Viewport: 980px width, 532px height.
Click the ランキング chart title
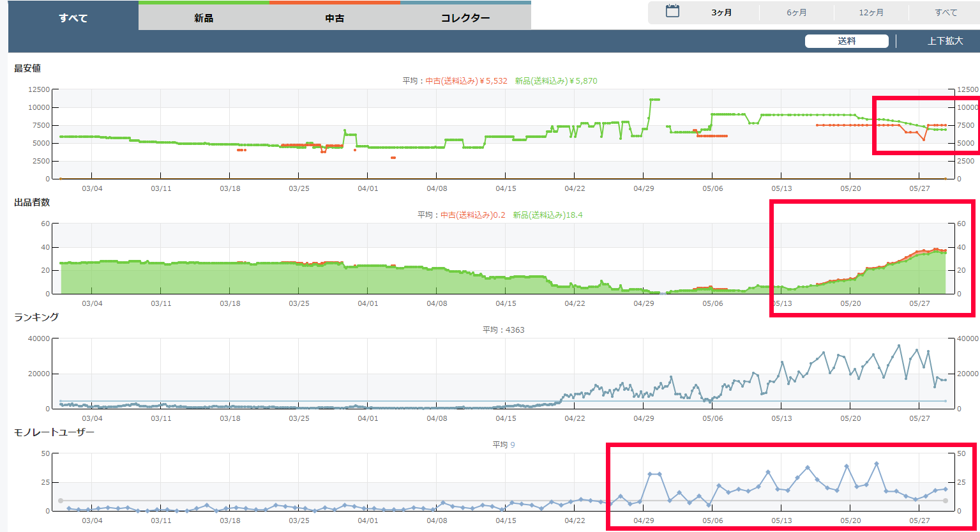(36, 317)
